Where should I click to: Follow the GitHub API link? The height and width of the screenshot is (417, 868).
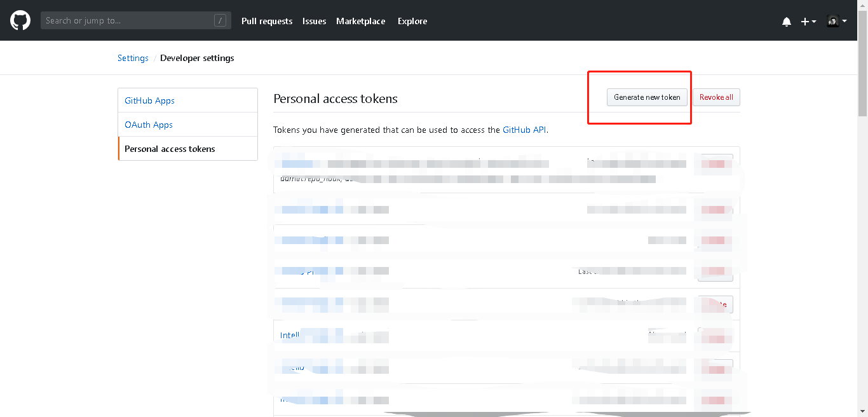[x=524, y=130]
